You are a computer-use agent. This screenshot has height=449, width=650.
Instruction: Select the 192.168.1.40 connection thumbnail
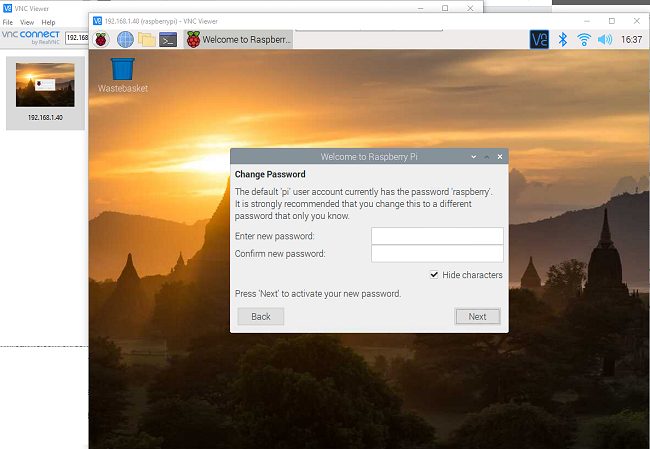(x=45, y=91)
